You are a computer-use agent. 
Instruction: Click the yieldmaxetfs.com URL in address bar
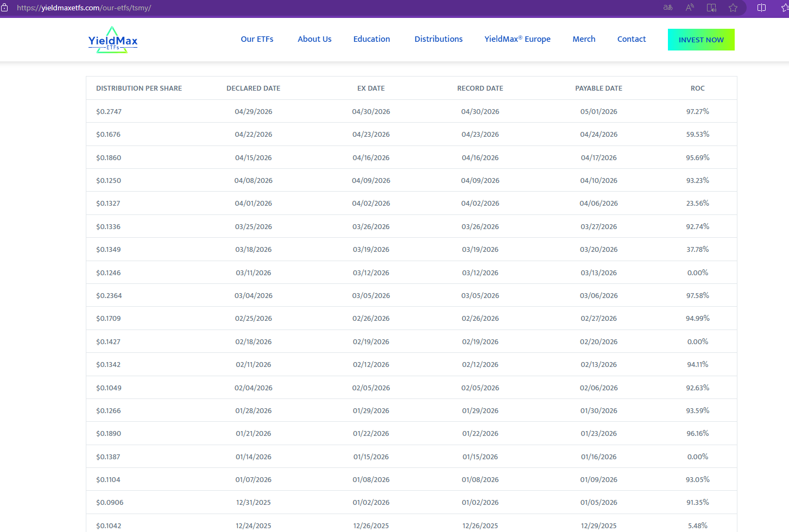tap(84, 8)
